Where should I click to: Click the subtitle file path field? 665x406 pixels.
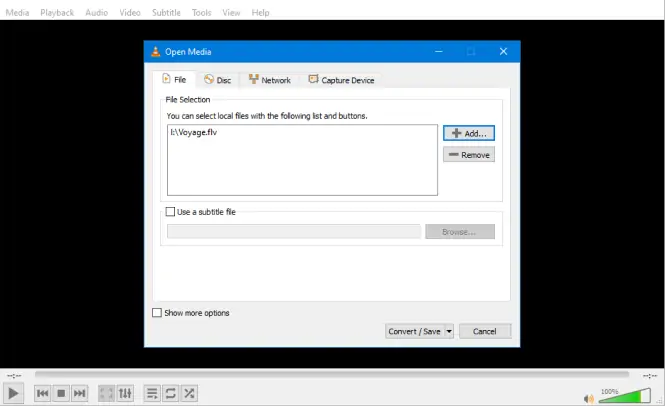[294, 232]
